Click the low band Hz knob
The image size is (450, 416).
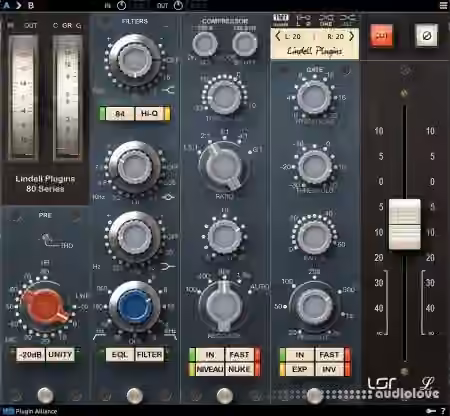tap(135, 236)
